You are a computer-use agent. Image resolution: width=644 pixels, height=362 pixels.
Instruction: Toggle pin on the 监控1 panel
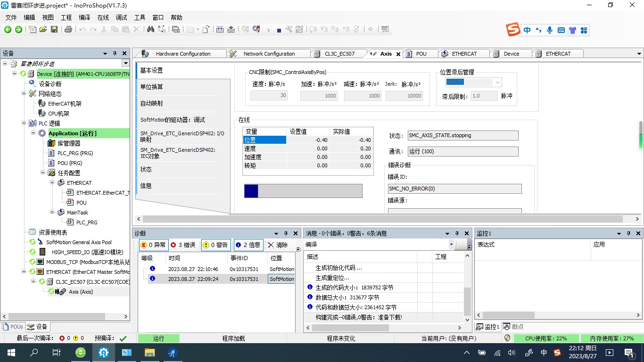pos(628,233)
